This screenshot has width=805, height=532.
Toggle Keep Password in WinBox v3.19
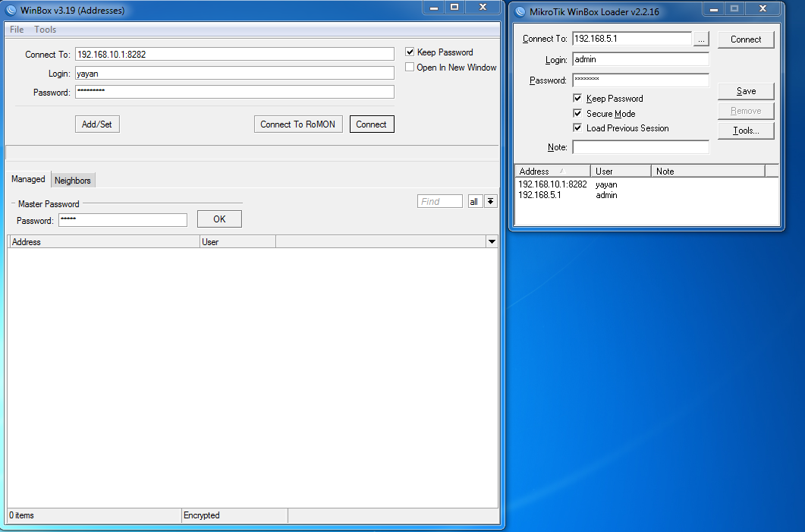410,52
